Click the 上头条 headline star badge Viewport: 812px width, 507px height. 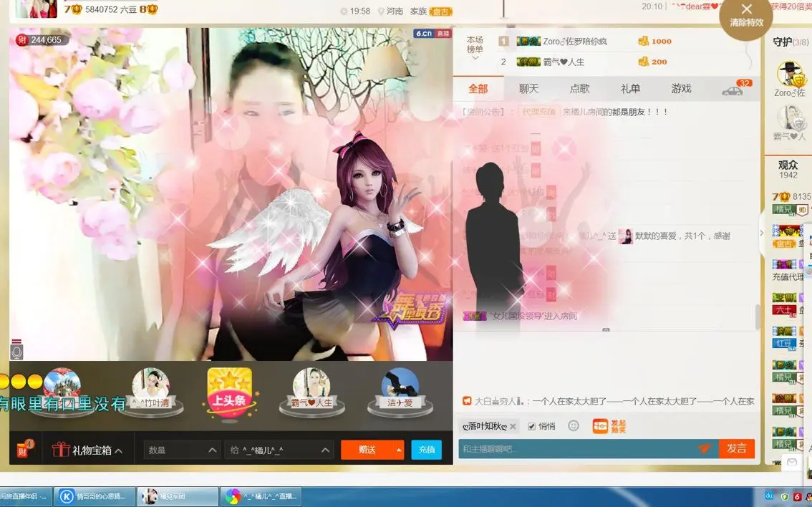tap(229, 393)
